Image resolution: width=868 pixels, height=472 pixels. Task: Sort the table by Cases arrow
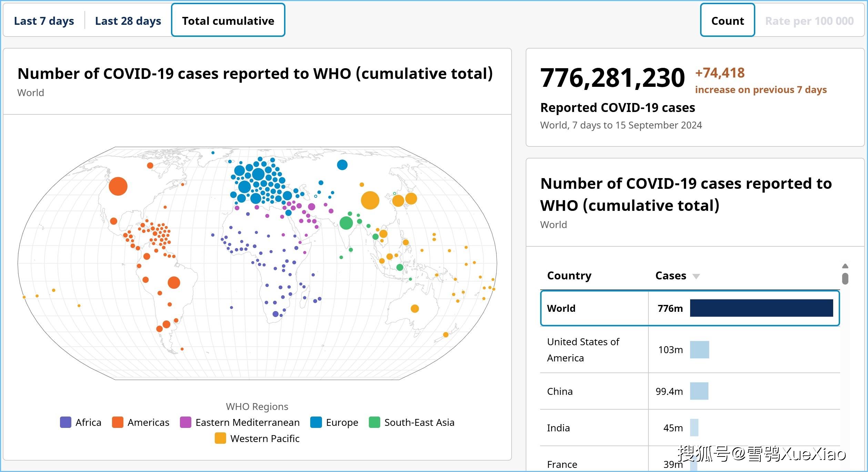[696, 276]
